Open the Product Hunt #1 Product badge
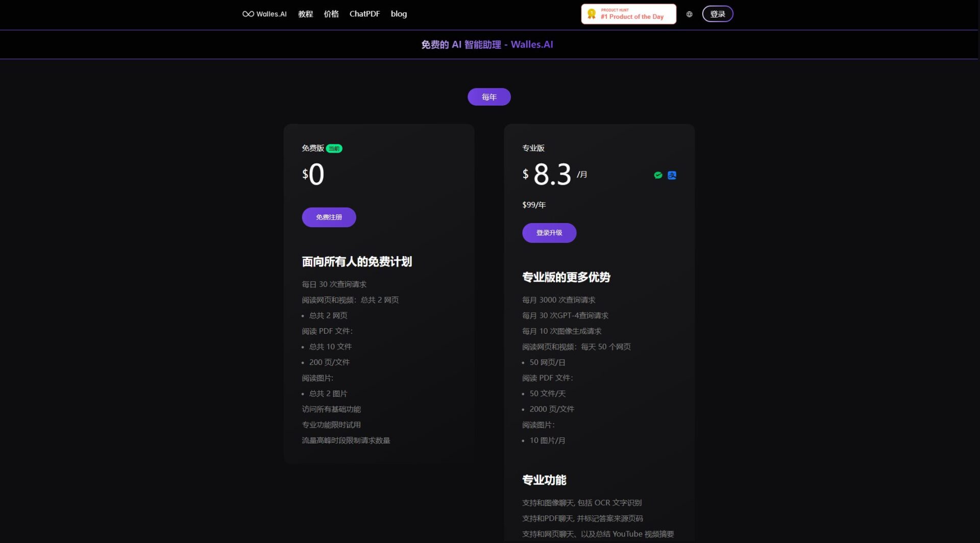 628,13
